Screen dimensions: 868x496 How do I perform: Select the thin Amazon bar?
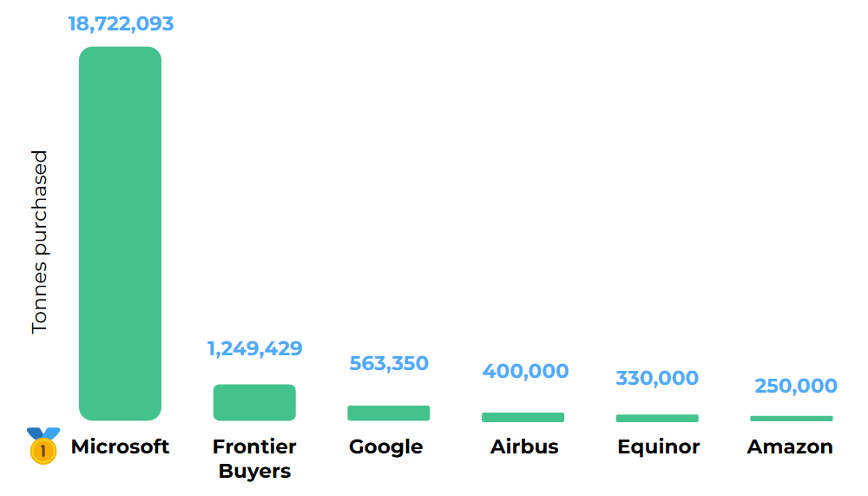click(x=791, y=419)
